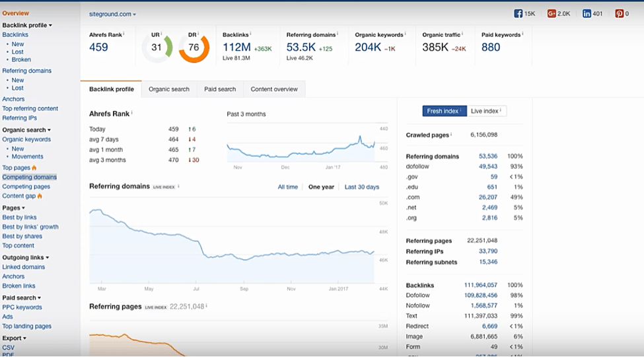
Task: Show All time referring domains range
Action: point(287,186)
